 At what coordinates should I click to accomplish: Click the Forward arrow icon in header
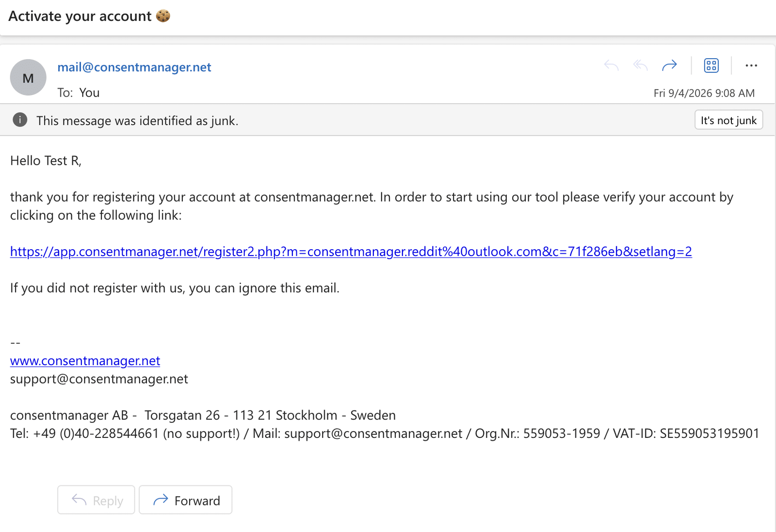669,65
